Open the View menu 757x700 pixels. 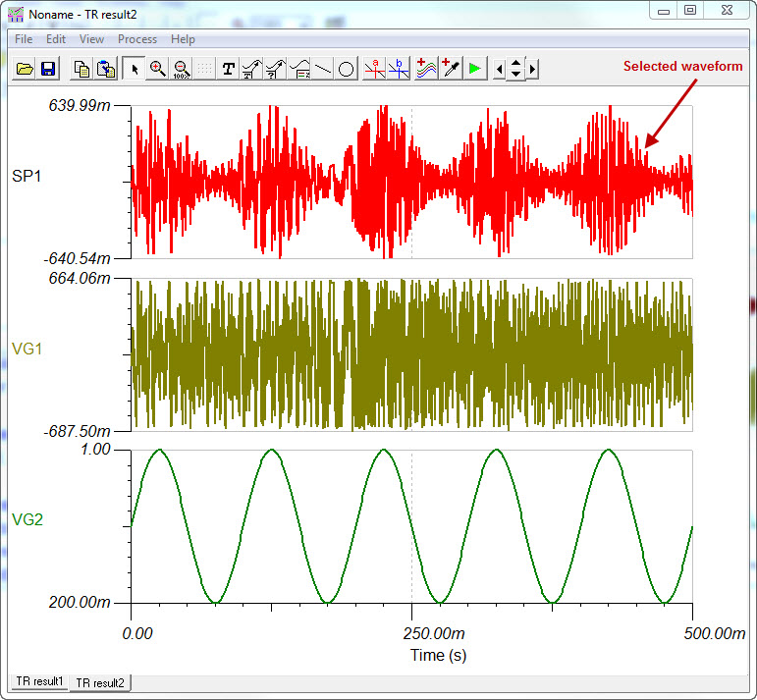coord(91,39)
